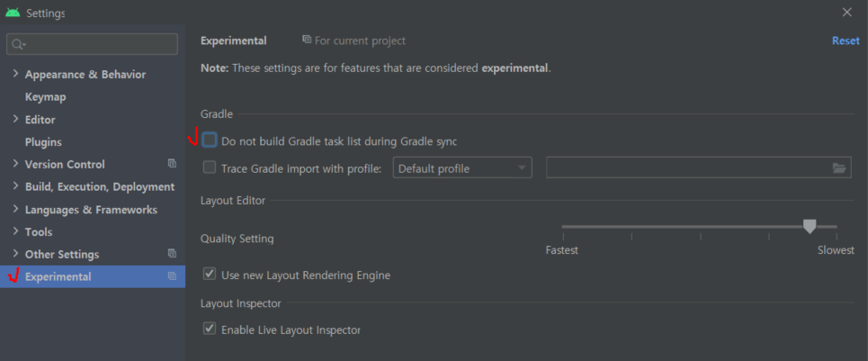The height and width of the screenshot is (361, 868).
Task: Expand the Editor section
Action: point(15,119)
